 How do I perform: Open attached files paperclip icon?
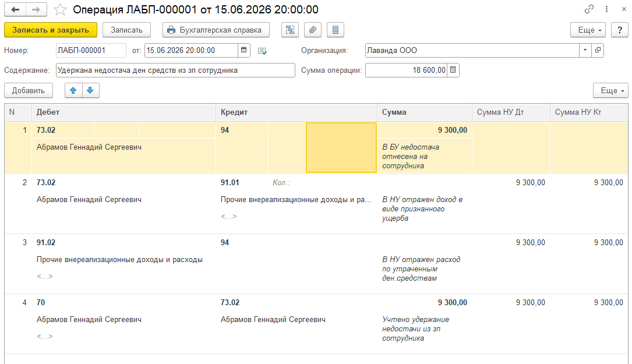[312, 30]
